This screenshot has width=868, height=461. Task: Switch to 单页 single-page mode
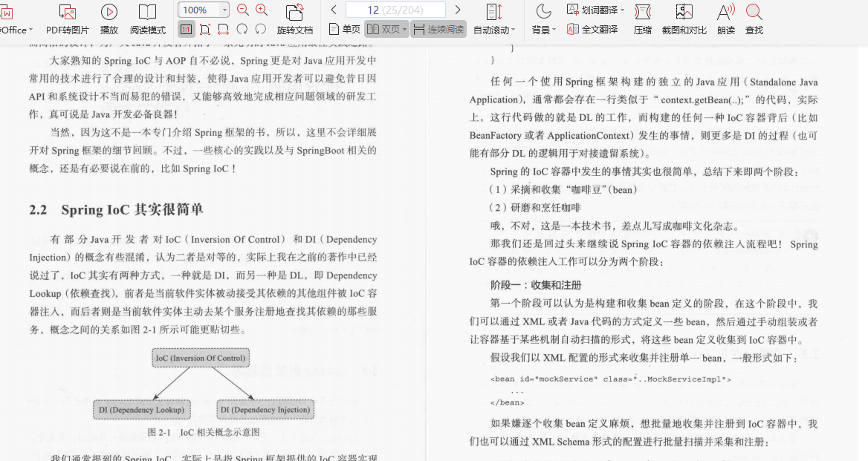[343, 28]
